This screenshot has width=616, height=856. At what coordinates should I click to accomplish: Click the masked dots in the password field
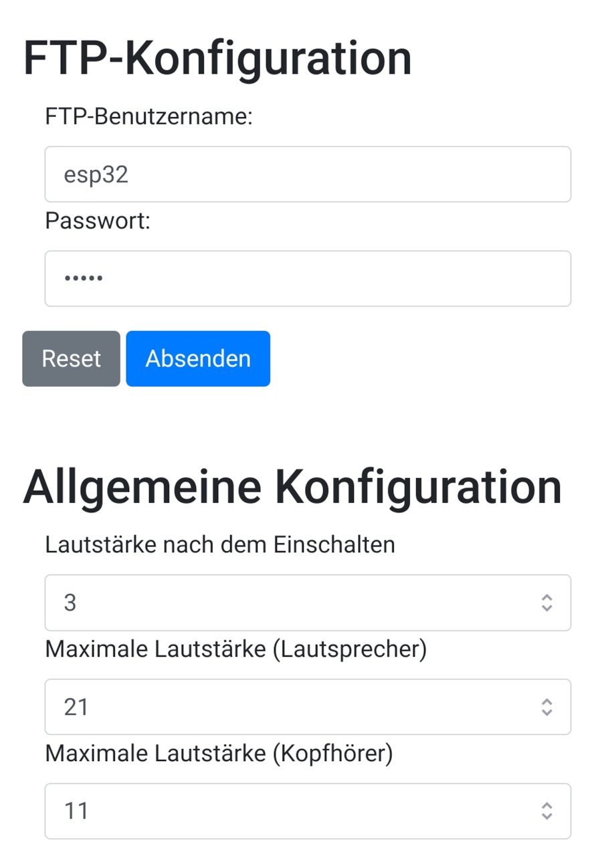tap(83, 278)
